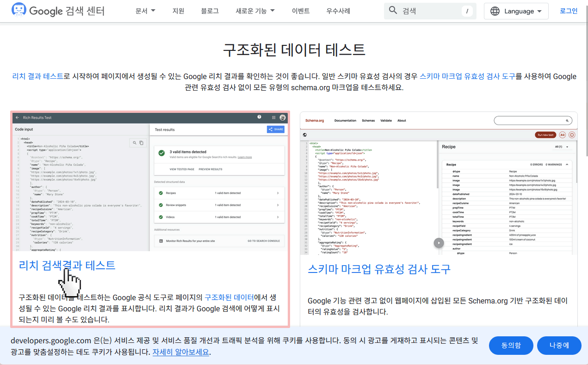Image resolution: width=588 pixels, height=365 pixels.
Task: Dismiss cookies with 나중에 button
Action: click(x=559, y=345)
